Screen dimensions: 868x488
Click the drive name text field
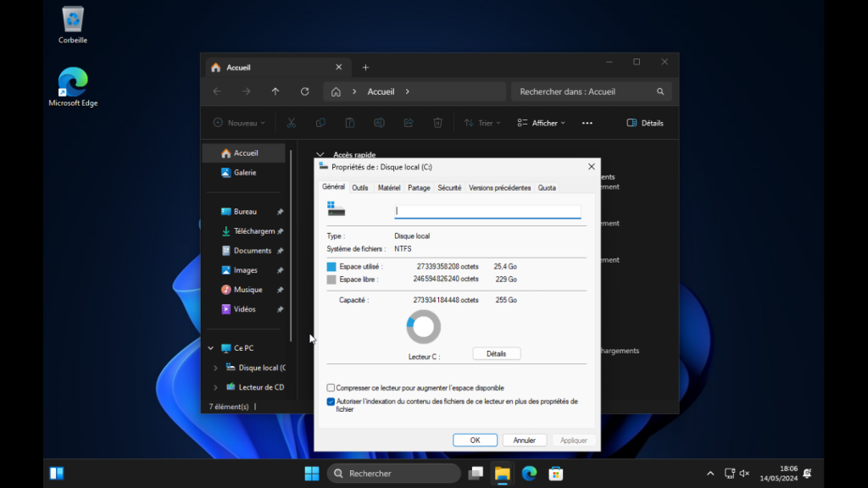(x=487, y=211)
